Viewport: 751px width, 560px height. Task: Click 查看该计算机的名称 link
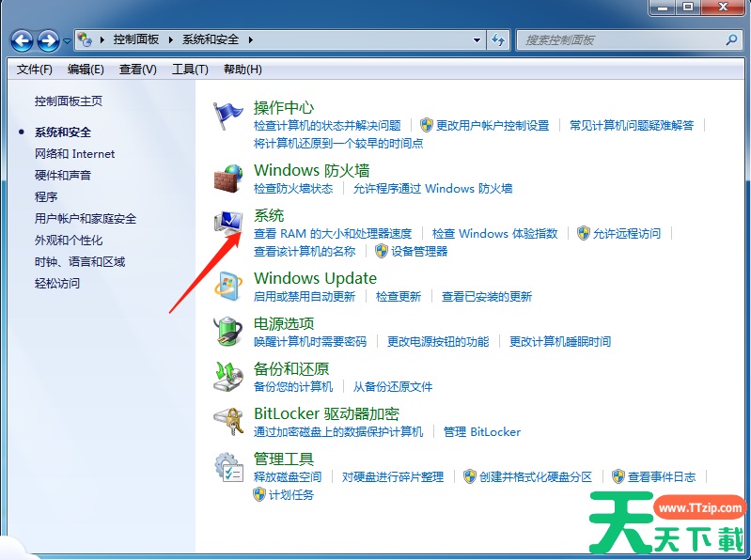click(x=305, y=251)
